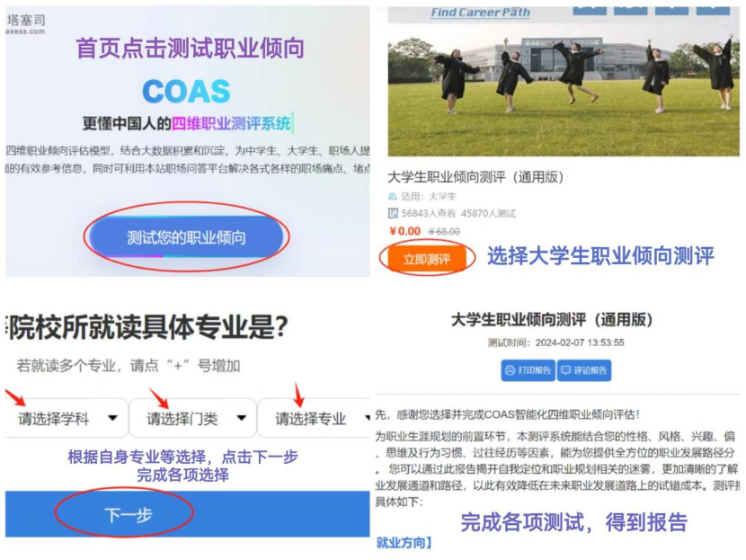746x560 pixels.
Task: Click the printer icon in 打印报告
Action: click(x=510, y=370)
